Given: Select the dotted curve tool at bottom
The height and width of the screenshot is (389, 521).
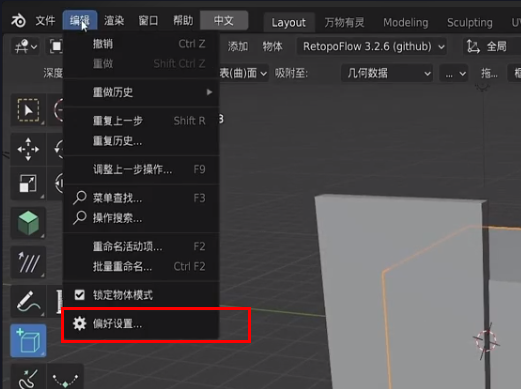Looking at the screenshot, I should 65,377.
